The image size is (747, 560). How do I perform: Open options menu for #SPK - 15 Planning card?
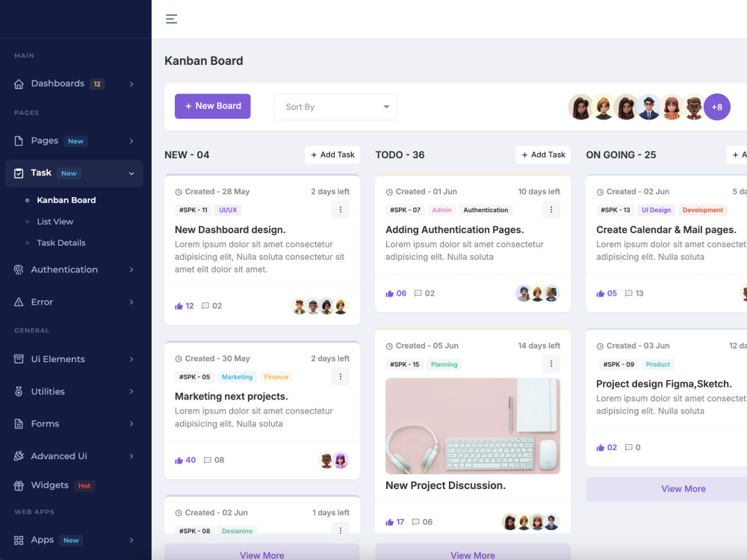click(x=551, y=364)
